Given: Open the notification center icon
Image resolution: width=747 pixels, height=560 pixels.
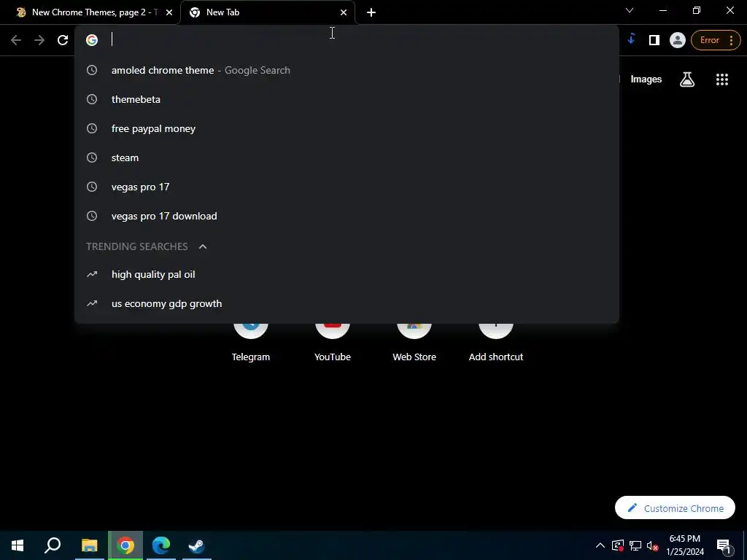Looking at the screenshot, I should pos(724,545).
